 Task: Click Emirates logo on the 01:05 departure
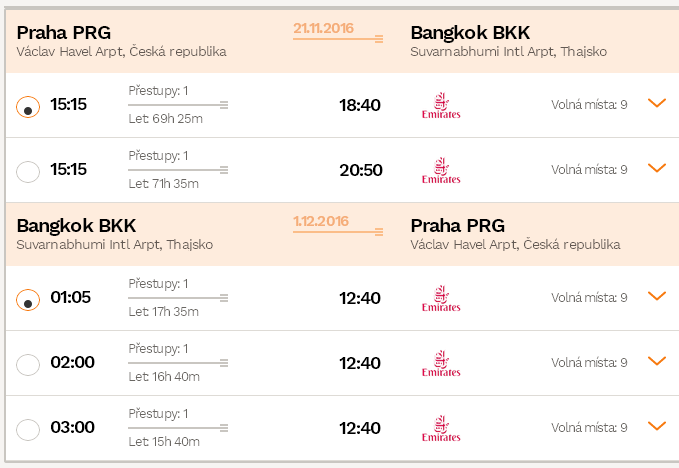tap(441, 298)
